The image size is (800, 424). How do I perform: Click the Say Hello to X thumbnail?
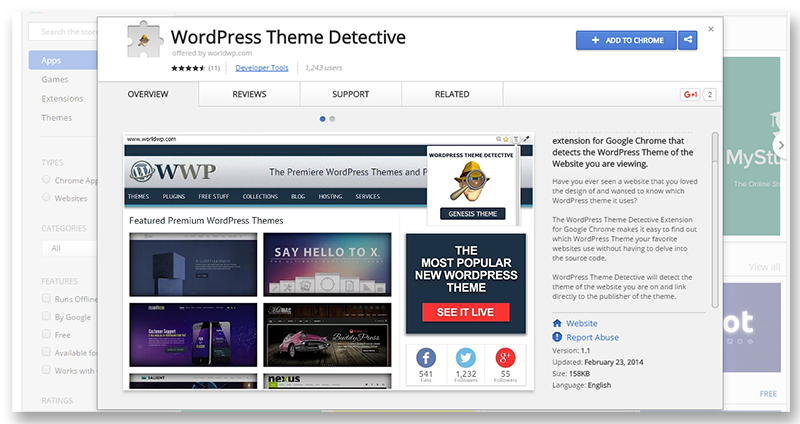327,264
